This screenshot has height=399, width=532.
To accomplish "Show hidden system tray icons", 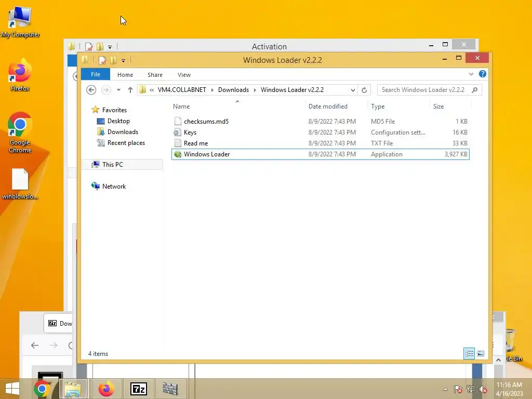I will (x=445, y=389).
